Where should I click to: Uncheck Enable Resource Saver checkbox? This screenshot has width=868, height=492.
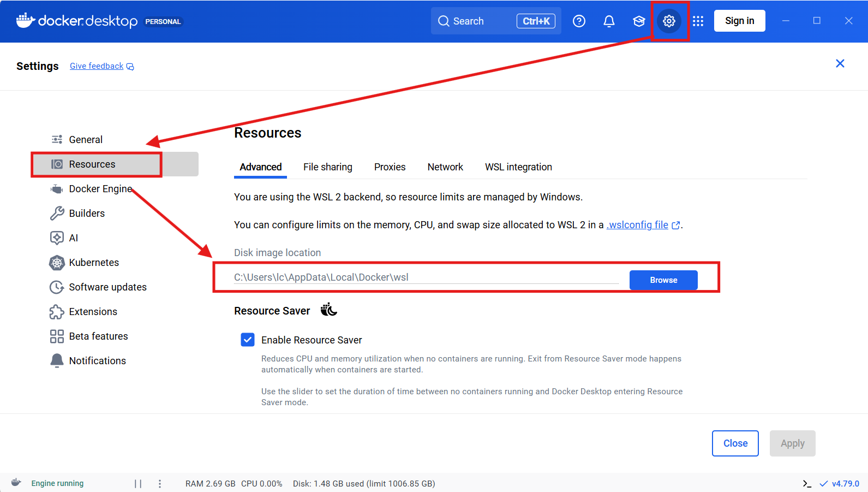pos(248,340)
